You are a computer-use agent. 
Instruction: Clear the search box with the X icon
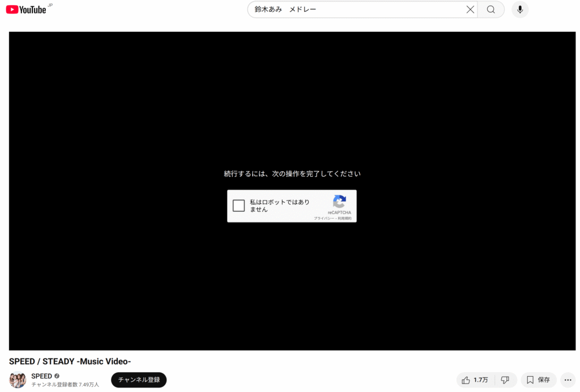tap(470, 10)
